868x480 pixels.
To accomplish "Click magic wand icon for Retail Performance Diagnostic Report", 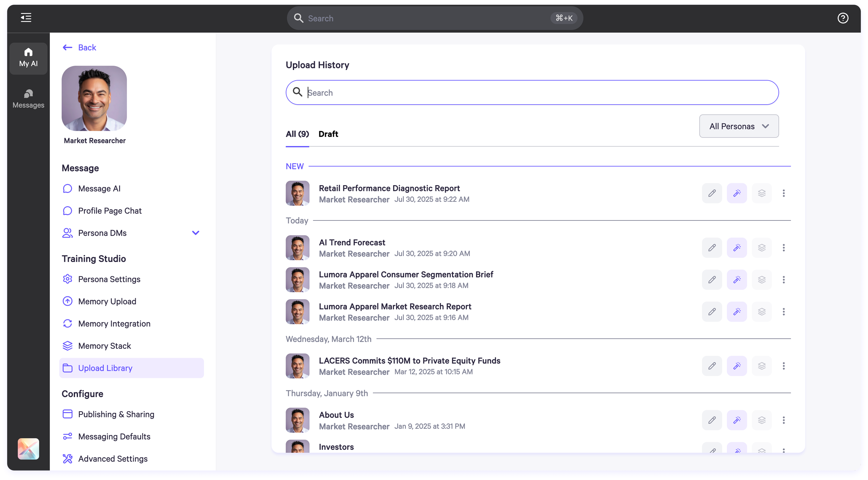I will click(x=737, y=193).
